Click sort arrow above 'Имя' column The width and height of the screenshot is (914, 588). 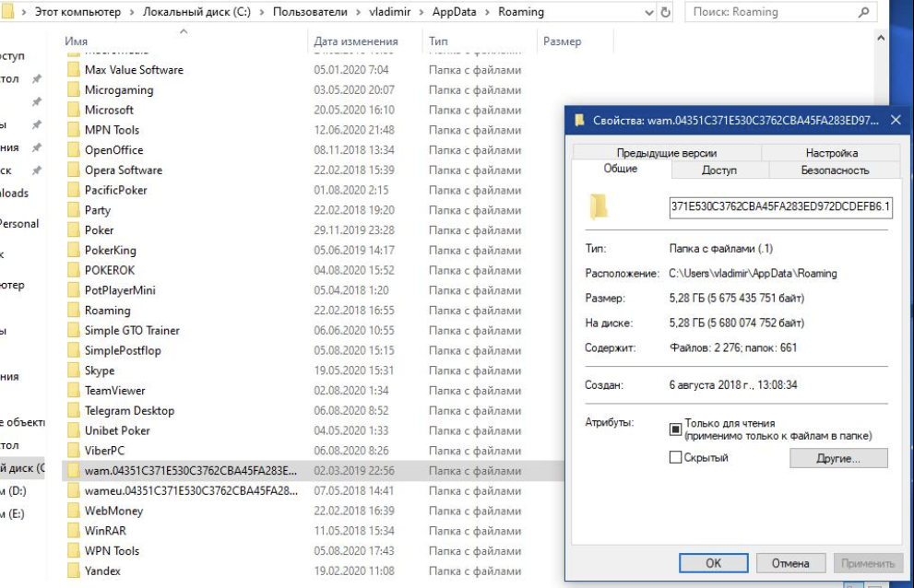coord(184,31)
